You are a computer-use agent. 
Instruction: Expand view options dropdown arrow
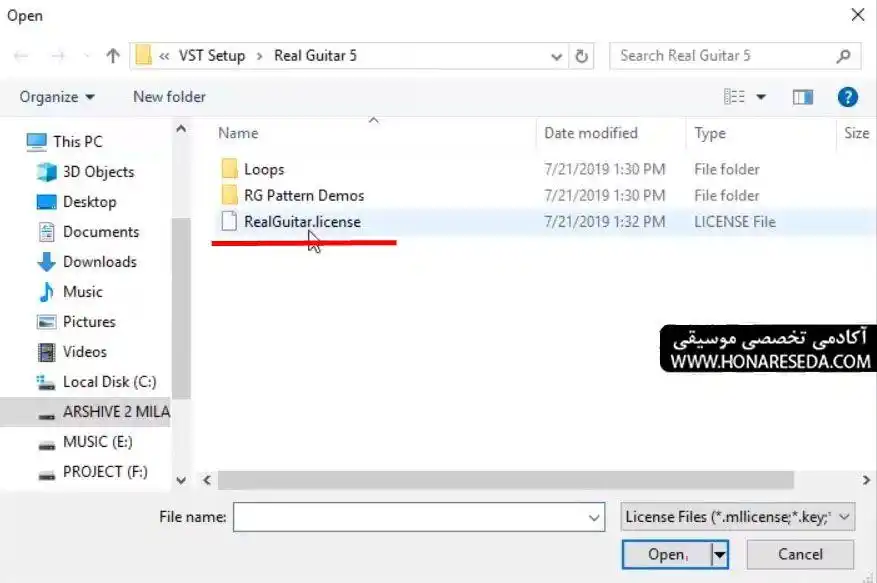click(x=761, y=97)
